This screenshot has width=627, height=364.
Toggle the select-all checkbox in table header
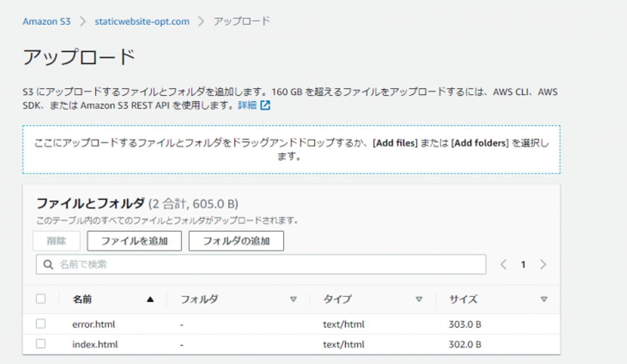pos(40,299)
